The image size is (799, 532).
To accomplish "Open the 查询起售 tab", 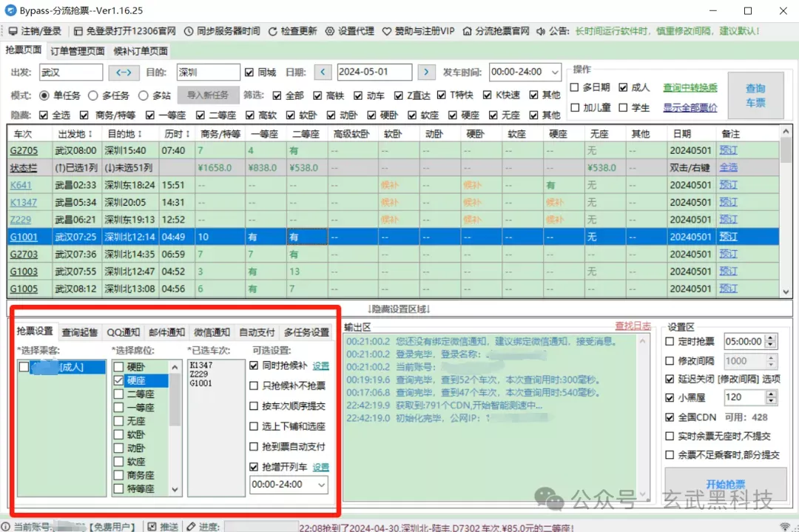I will 80,332.
